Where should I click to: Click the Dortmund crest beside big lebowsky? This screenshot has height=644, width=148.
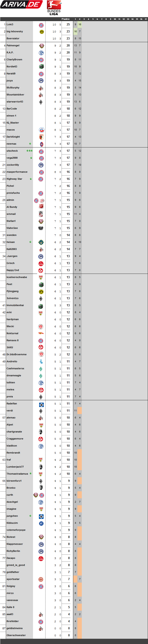click(42, 32)
